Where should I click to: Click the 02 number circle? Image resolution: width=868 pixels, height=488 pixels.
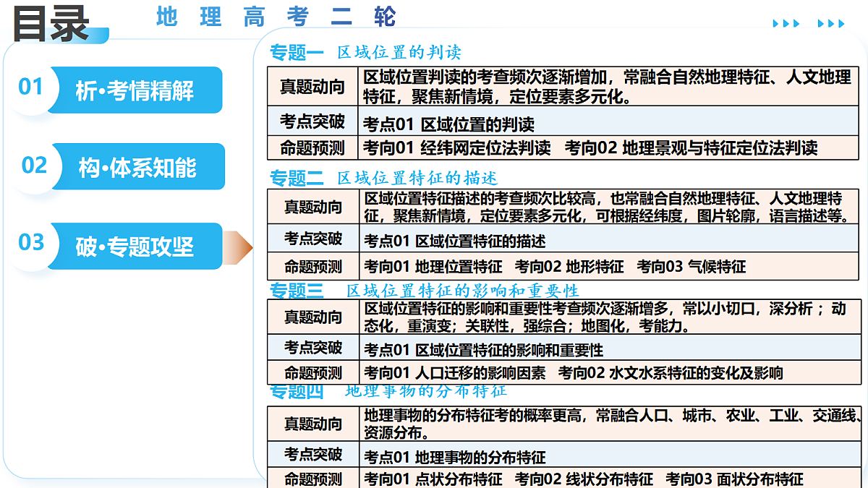[x=34, y=166]
